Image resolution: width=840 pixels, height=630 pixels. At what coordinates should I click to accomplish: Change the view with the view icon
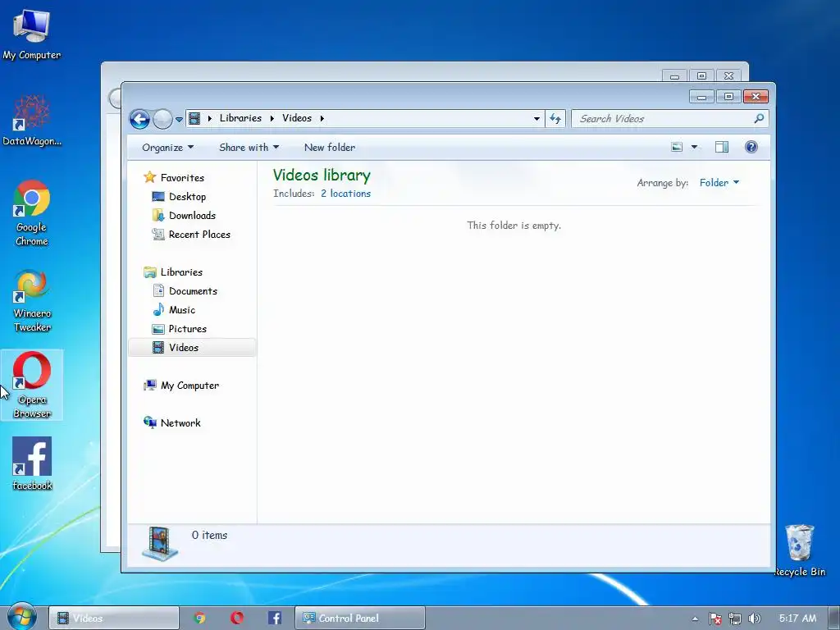(x=677, y=147)
